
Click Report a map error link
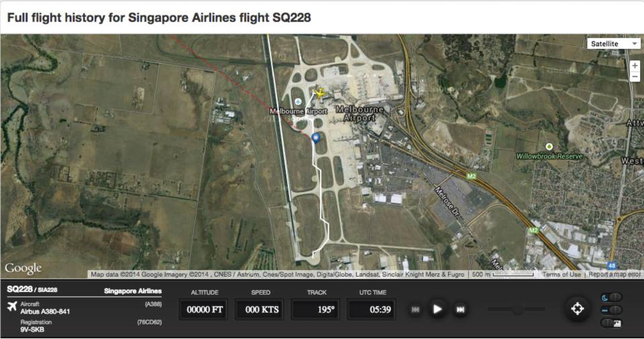[614, 274]
